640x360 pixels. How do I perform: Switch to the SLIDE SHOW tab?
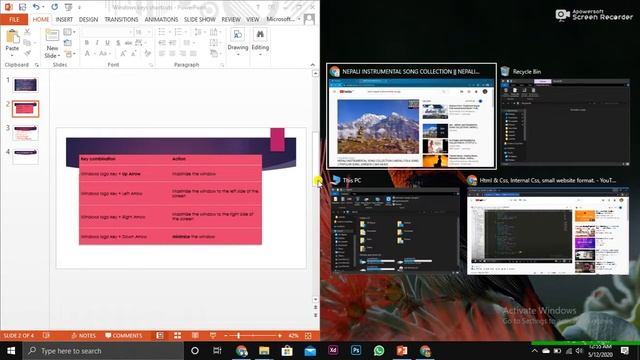(x=199, y=19)
